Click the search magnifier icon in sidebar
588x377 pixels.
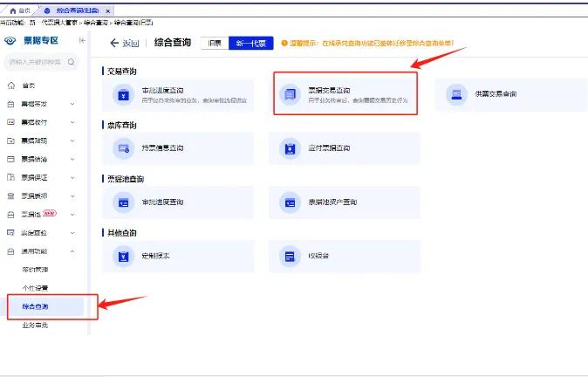(x=72, y=62)
